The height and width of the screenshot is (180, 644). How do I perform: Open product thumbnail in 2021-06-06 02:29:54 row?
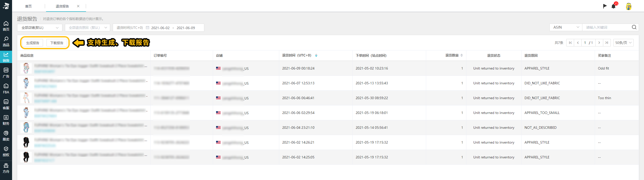(x=26, y=113)
